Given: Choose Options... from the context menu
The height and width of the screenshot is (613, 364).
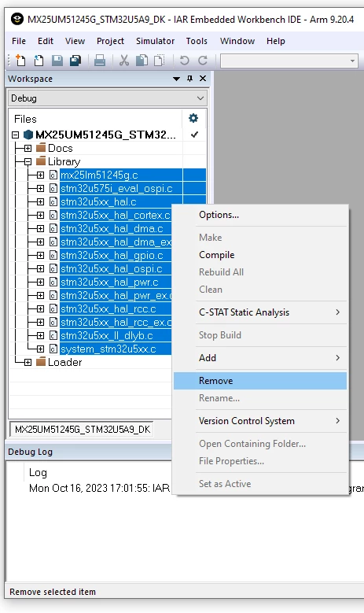Looking at the screenshot, I should point(260,215).
